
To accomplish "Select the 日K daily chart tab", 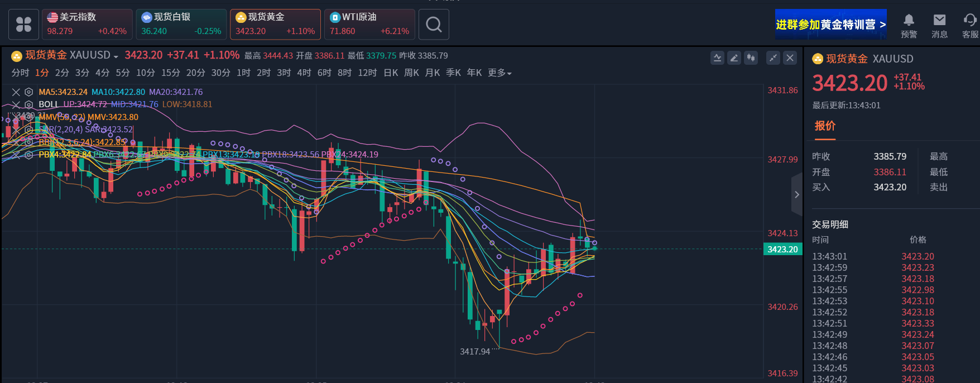I will coord(391,73).
